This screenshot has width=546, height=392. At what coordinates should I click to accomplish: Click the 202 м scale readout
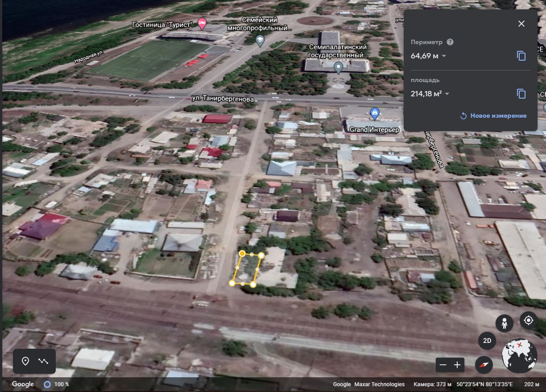click(x=532, y=384)
